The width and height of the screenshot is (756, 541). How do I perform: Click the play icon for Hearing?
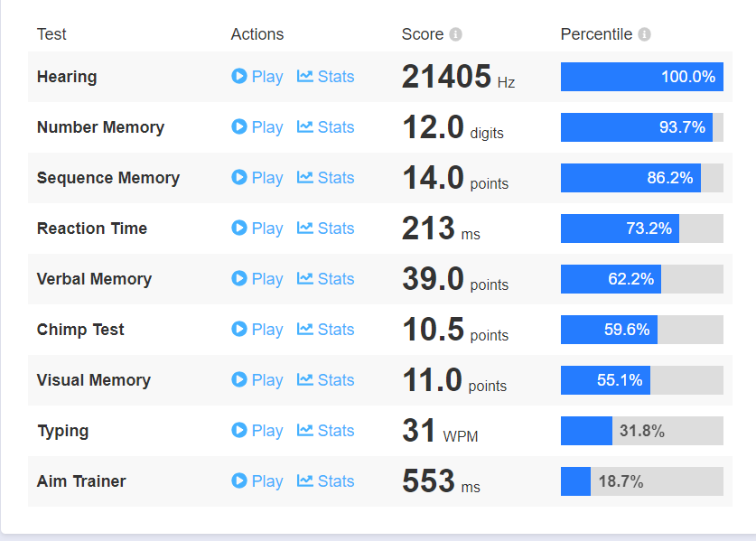239,77
